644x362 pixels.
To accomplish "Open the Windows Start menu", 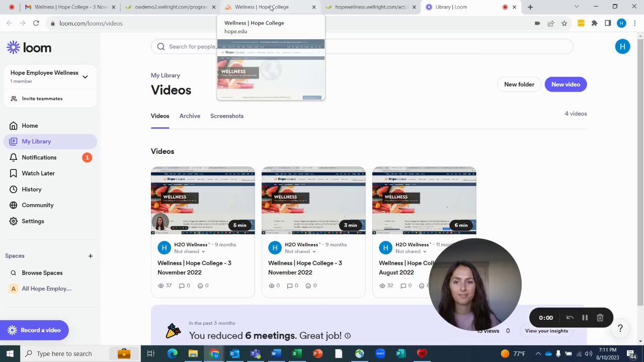I will coord(10,353).
